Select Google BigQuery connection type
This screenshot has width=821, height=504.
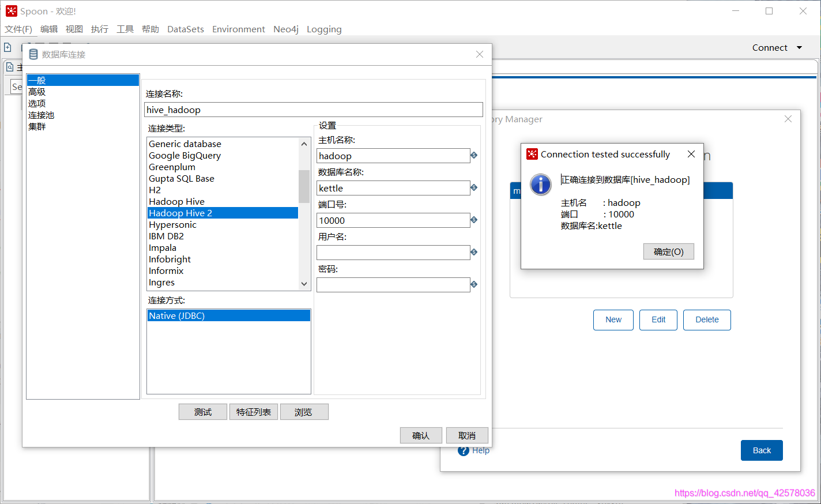pyautogui.click(x=223, y=155)
